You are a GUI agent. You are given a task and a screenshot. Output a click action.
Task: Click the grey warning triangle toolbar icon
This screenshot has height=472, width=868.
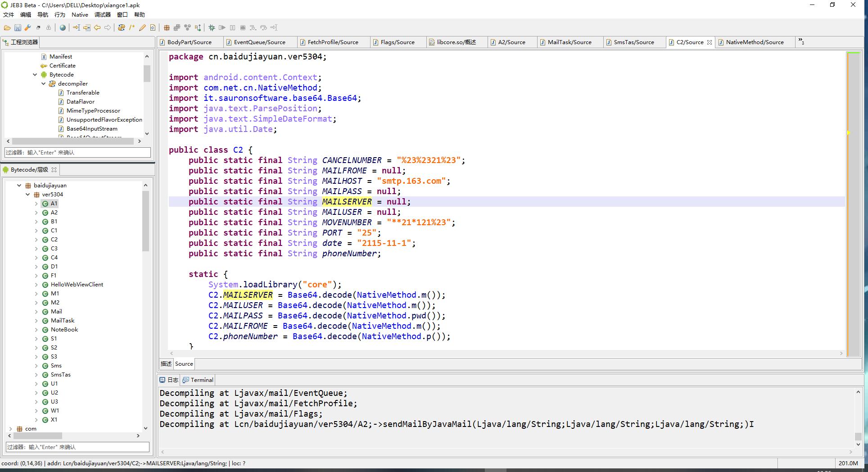tap(49, 28)
